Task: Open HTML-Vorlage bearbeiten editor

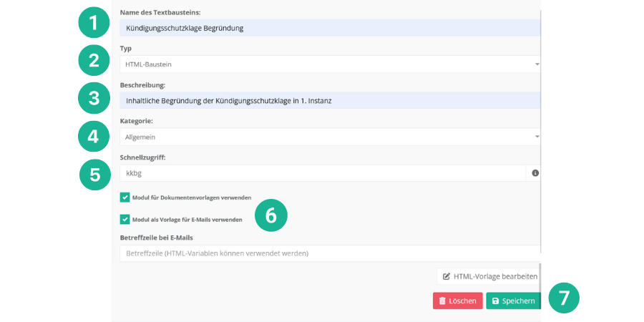Action: [x=489, y=276]
